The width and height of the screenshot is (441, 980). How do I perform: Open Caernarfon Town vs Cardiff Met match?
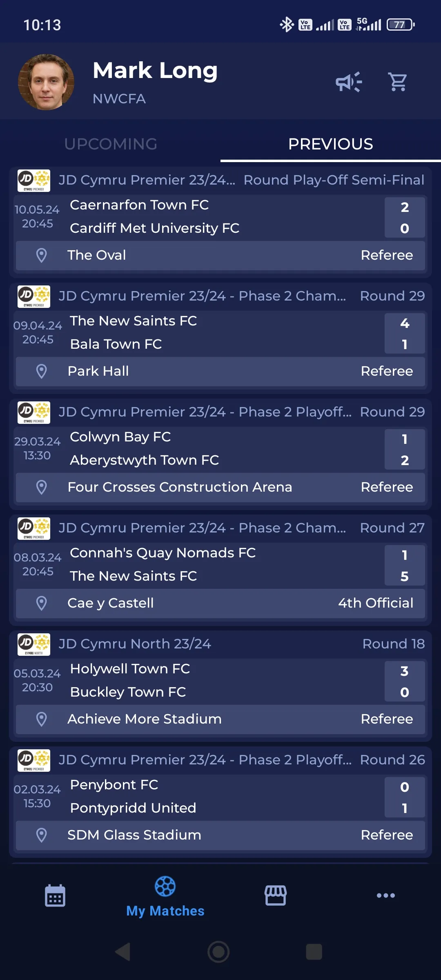pos(220,217)
